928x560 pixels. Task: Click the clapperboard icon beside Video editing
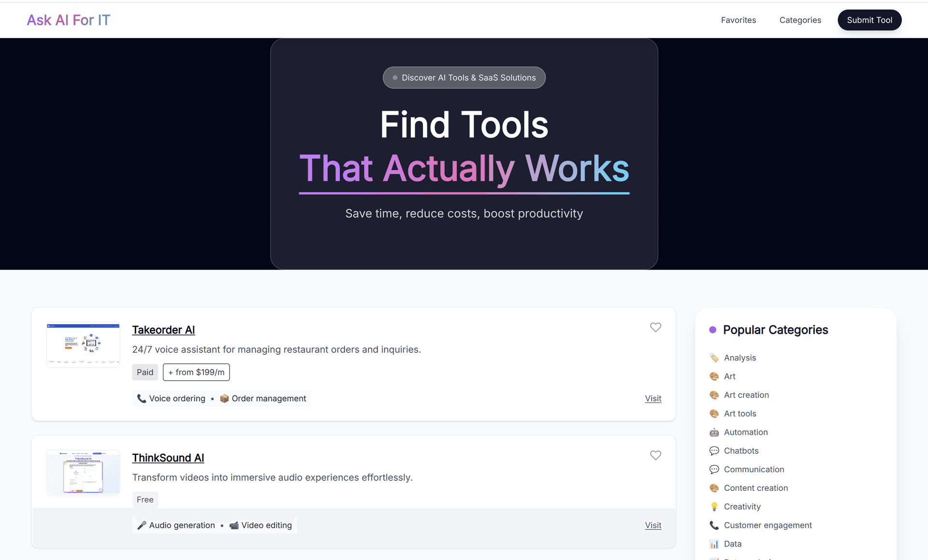pos(234,525)
